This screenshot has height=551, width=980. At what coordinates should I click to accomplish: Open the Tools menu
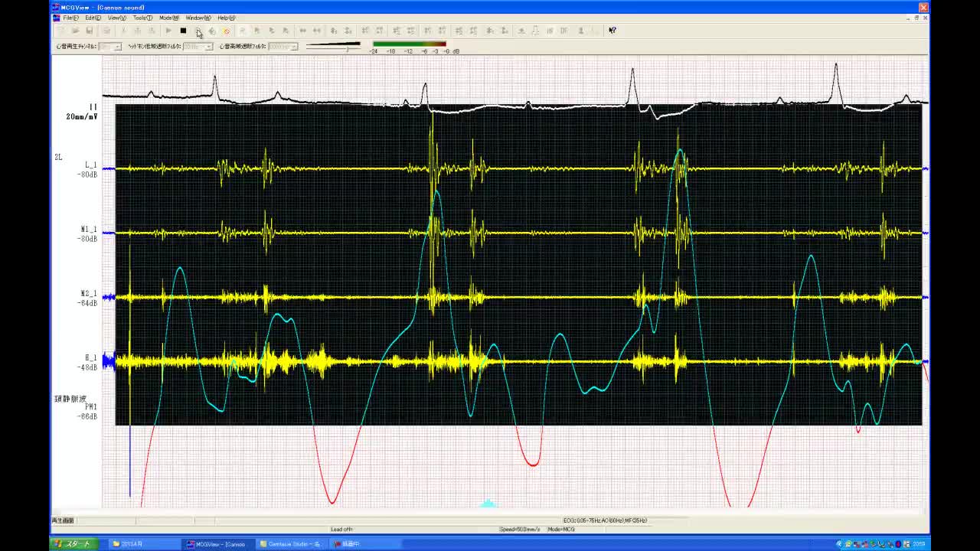[142, 18]
